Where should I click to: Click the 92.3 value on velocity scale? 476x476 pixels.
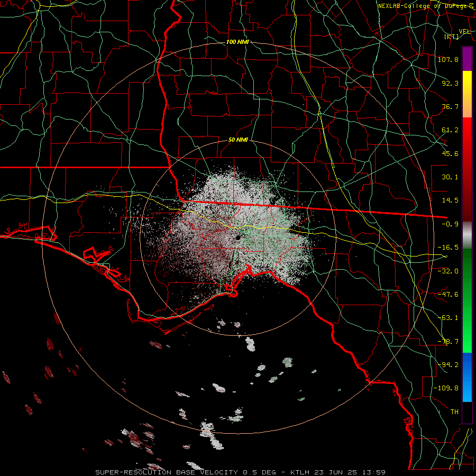[450, 83]
